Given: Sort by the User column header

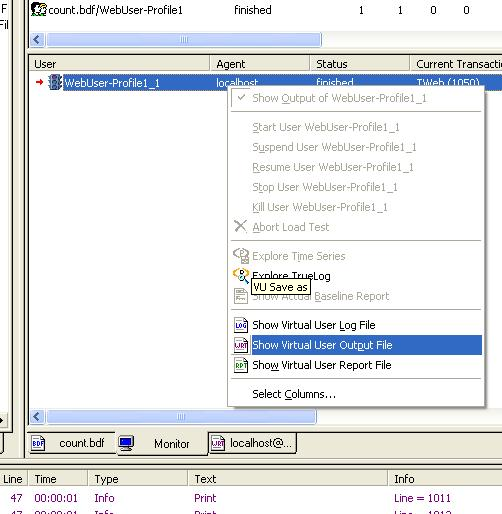Looking at the screenshot, I should pos(119,64).
